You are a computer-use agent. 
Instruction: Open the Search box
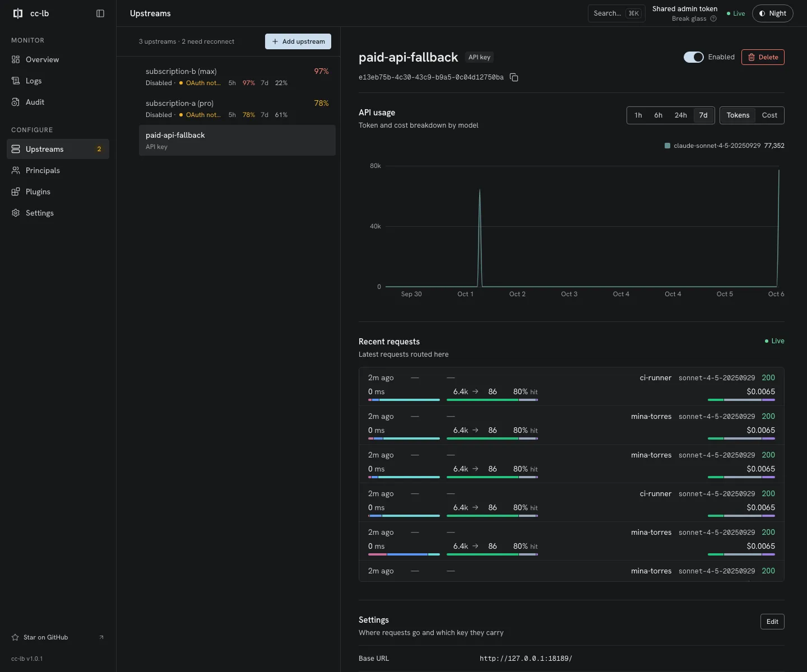coord(616,13)
